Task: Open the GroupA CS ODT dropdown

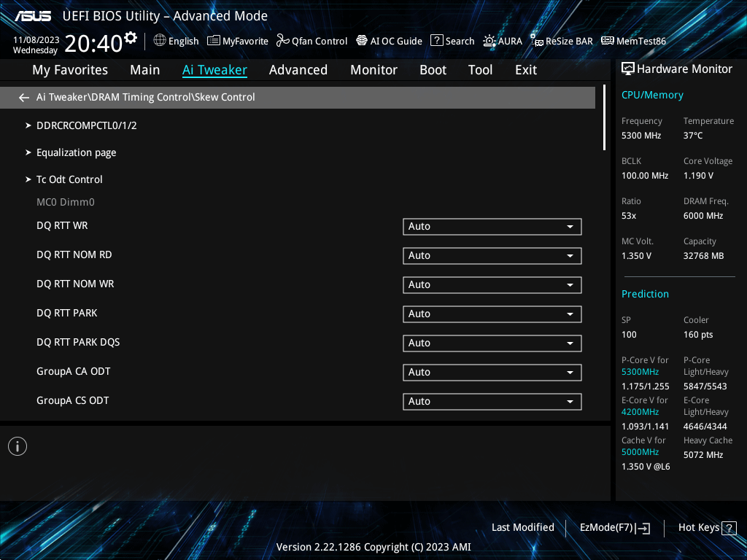Action: [x=492, y=402]
